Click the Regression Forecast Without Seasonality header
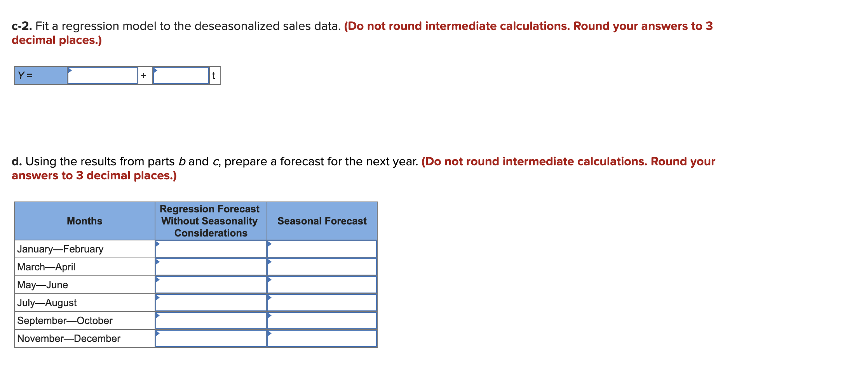 tap(211, 221)
